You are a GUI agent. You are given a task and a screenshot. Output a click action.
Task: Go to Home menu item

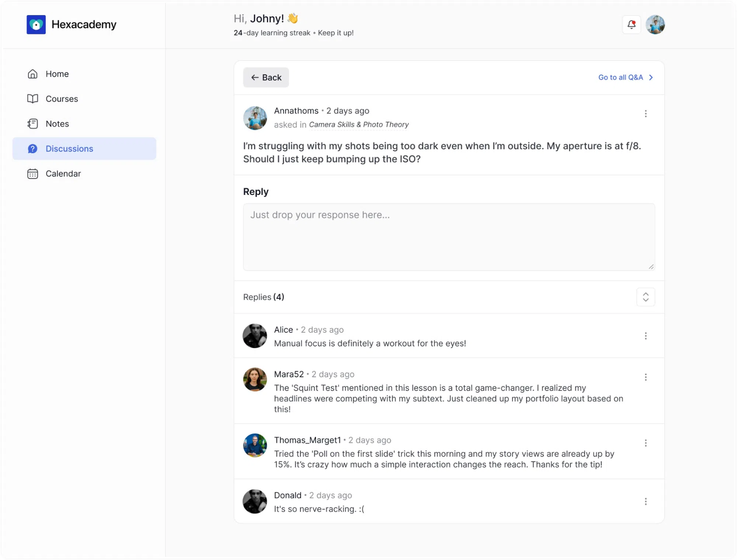click(84, 74)
